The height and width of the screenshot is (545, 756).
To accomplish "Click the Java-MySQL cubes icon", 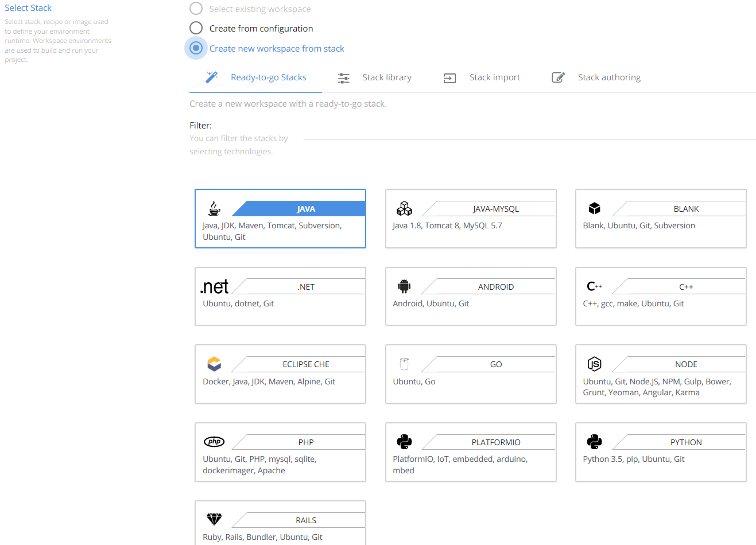I will click(x=404, y=208).
